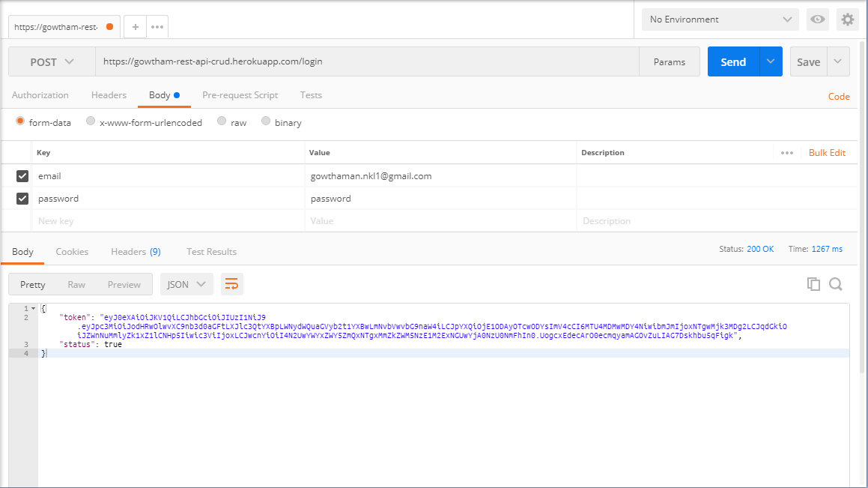Click the Value column header

click(x=319, y=153)
